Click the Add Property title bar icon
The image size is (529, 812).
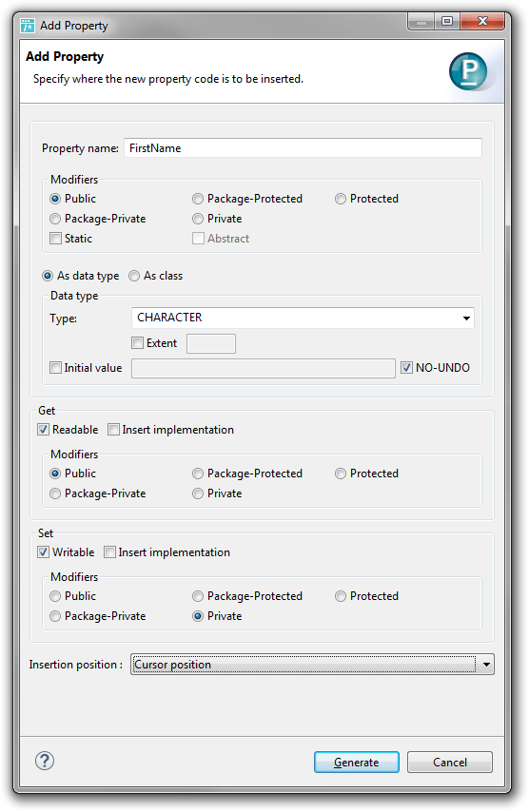(x=28, y=26)
